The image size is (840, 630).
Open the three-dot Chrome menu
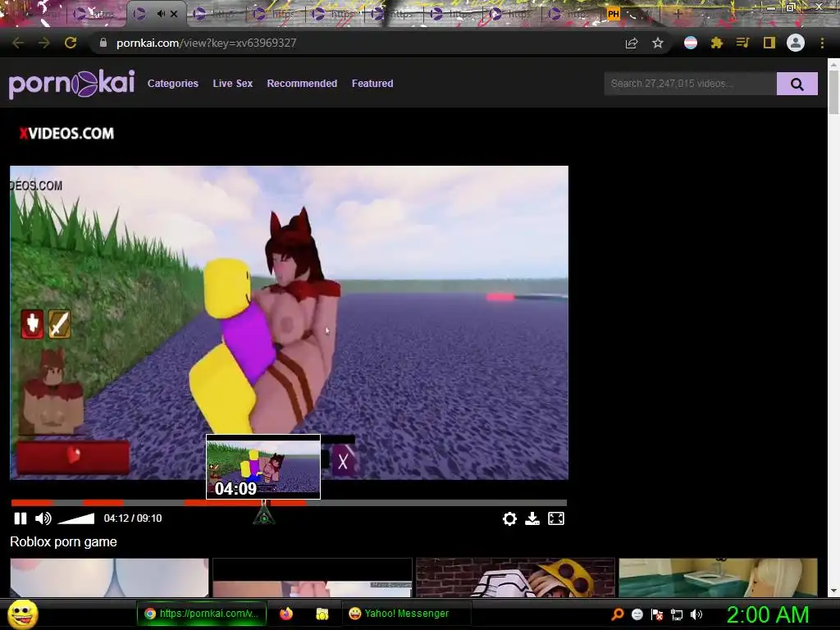point(822,43)
